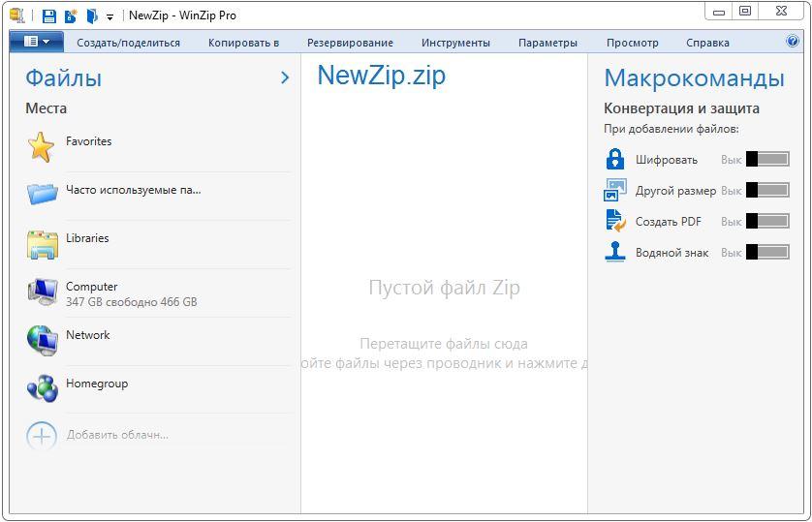This screenshot has width=812, height=522.
Task: Switch to the Просмотр tab
Action: point(633,43)
